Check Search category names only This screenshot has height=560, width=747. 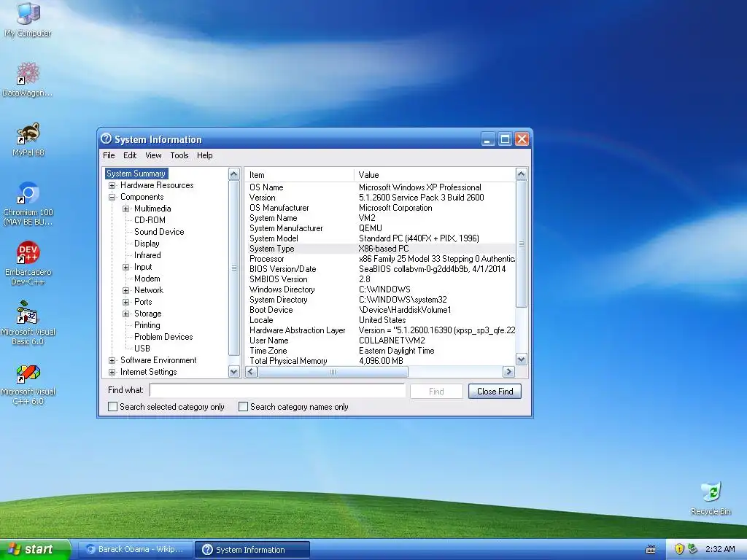click(x=244, y=407)
